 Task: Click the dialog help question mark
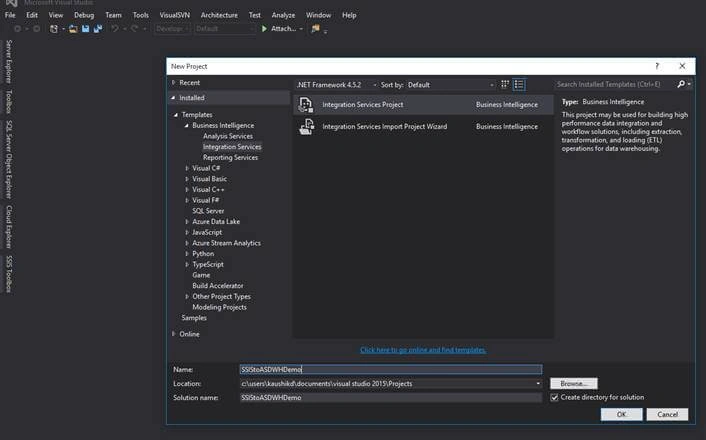(x=657, y=66)
